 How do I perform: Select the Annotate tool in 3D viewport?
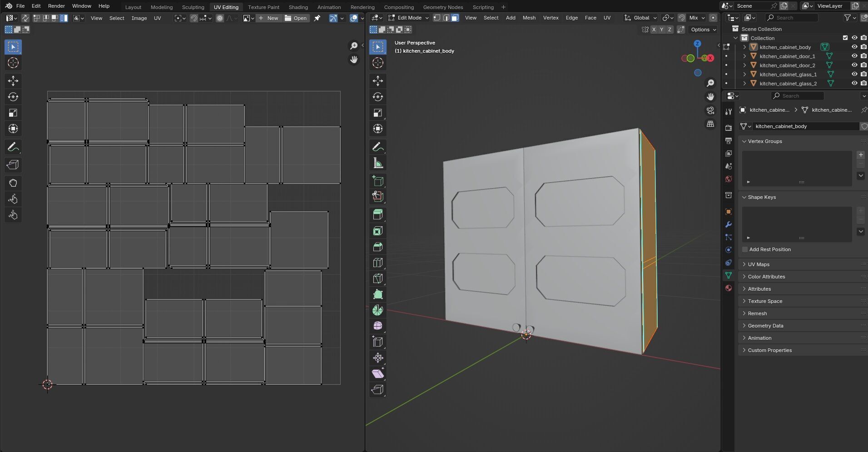click(x=377, y=147)
